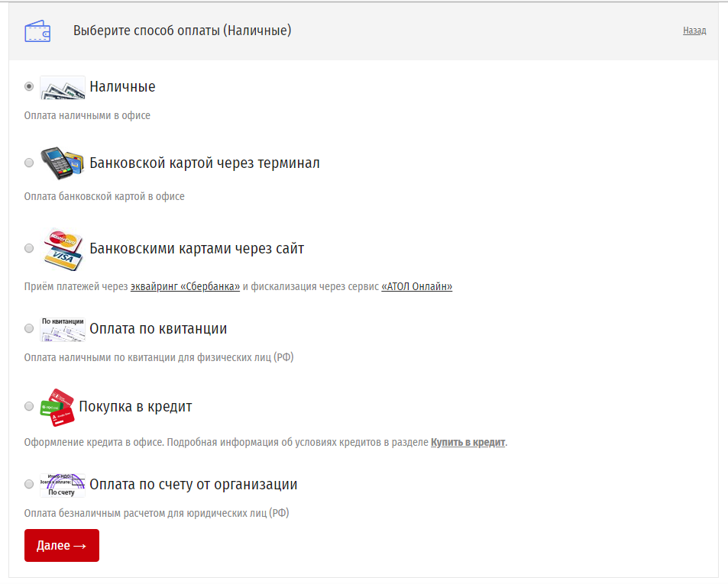Click the 'Оплата по счету от организации' label
The height and width of the screenshot is (584, 728).
pyautogui.click(x=193, y=485)
